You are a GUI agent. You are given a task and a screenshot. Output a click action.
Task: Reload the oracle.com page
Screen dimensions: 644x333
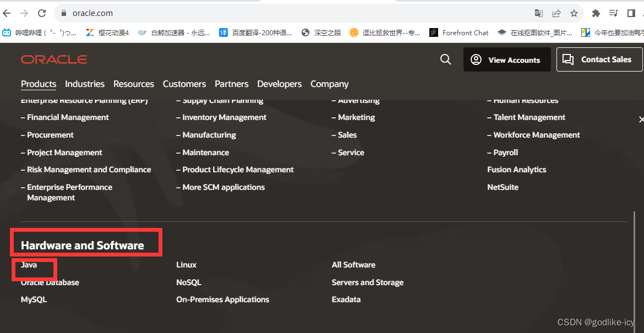click(42, 13)
